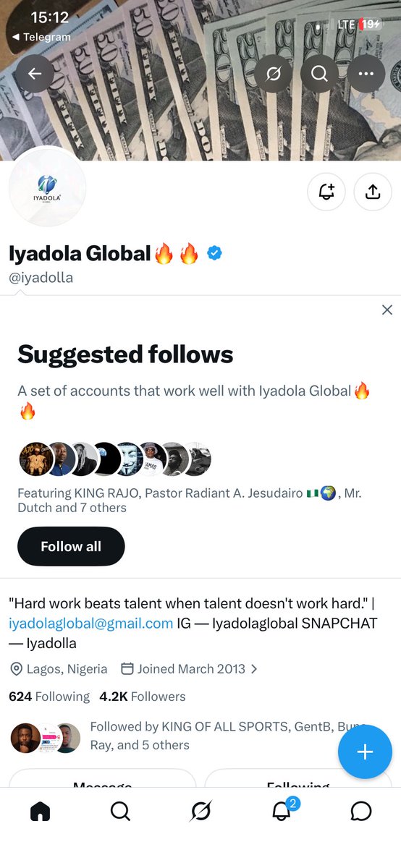Screen dimensions: 401x868
Task: Tap the back arrow on the header
Action: tap(35, 73)
